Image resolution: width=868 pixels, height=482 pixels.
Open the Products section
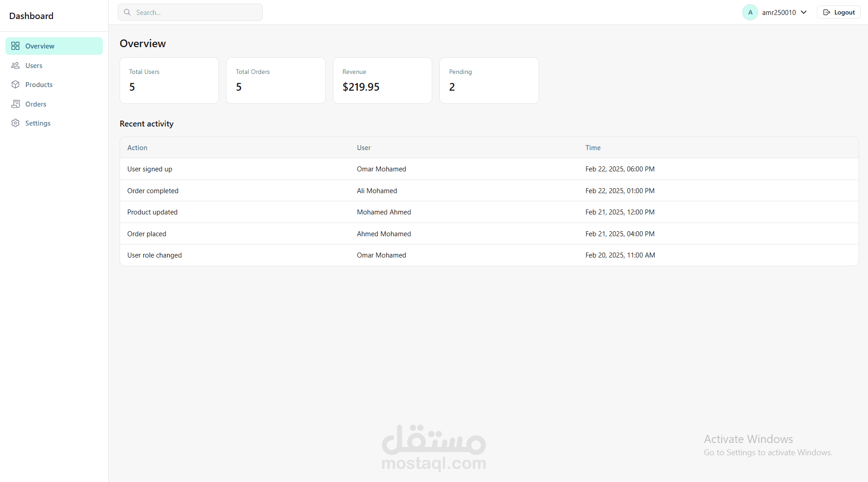pyautogui.click(x=54, y=84)
